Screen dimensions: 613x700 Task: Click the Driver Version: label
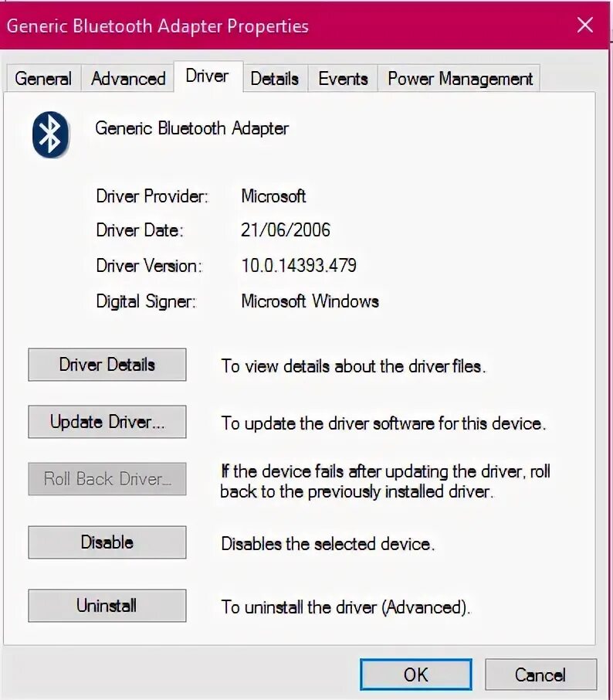(x=149, y=266)
